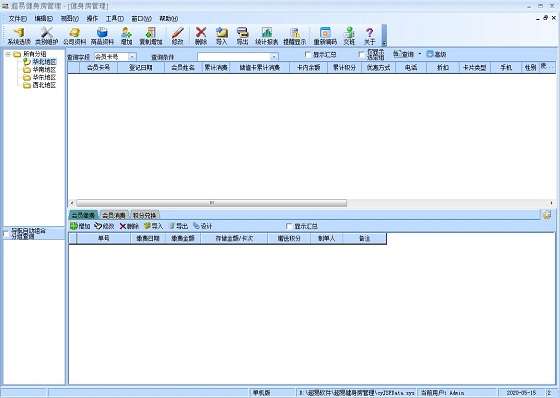Open 统计报表 statistics report icon

tap(267, 36)
